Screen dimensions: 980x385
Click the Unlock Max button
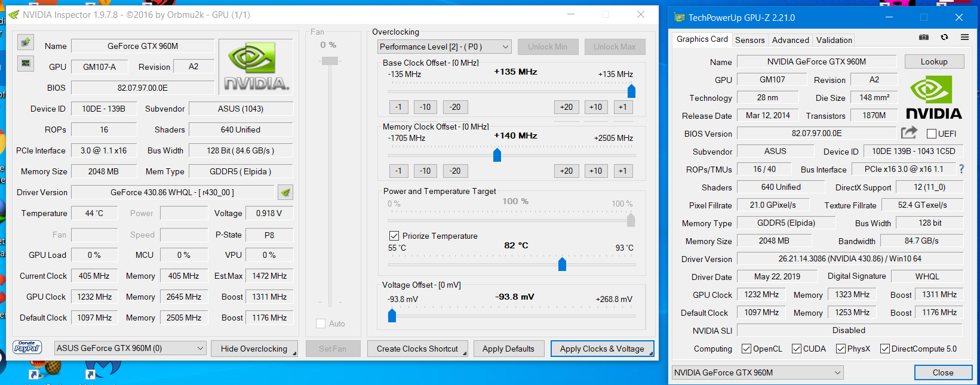click(x=615, y=47)
